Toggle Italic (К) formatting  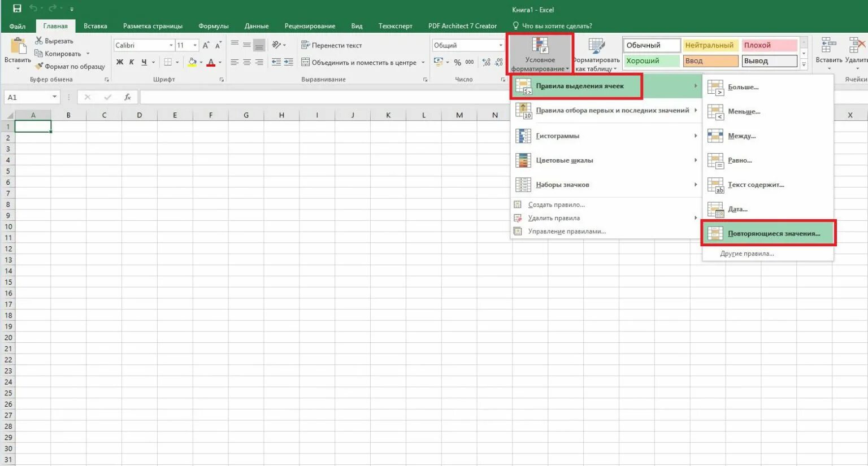pos(132,62)
